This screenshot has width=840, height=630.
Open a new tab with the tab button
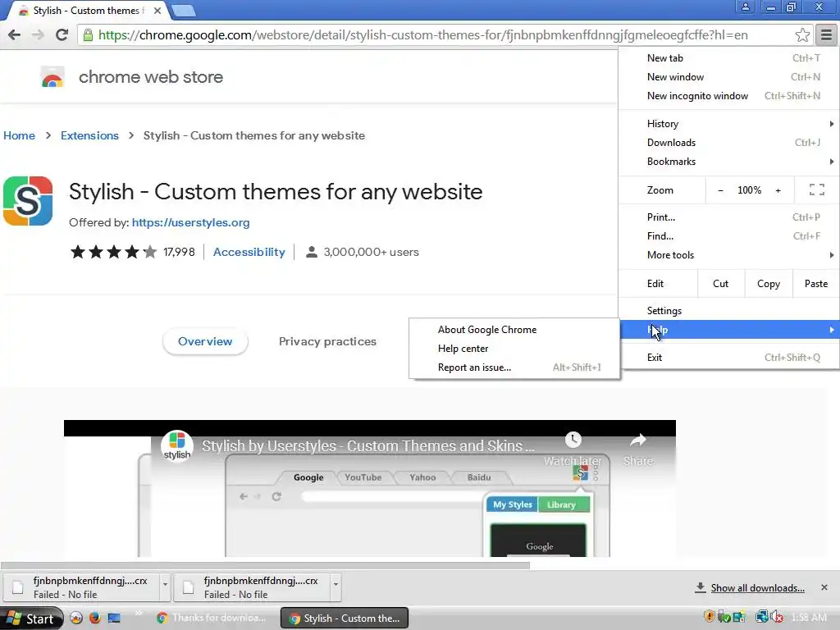pyautogui.click(x=184, y=11)
